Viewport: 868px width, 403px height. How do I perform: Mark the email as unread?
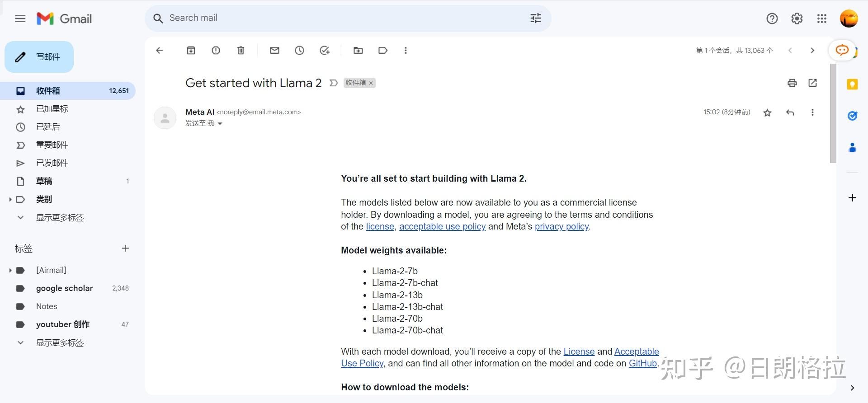click(x=274, y=51)
